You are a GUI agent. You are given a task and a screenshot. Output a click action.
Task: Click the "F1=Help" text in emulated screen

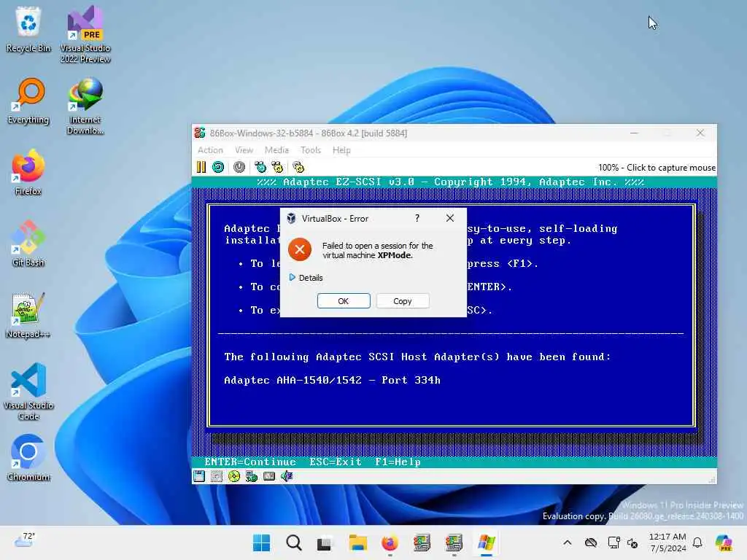398,462
